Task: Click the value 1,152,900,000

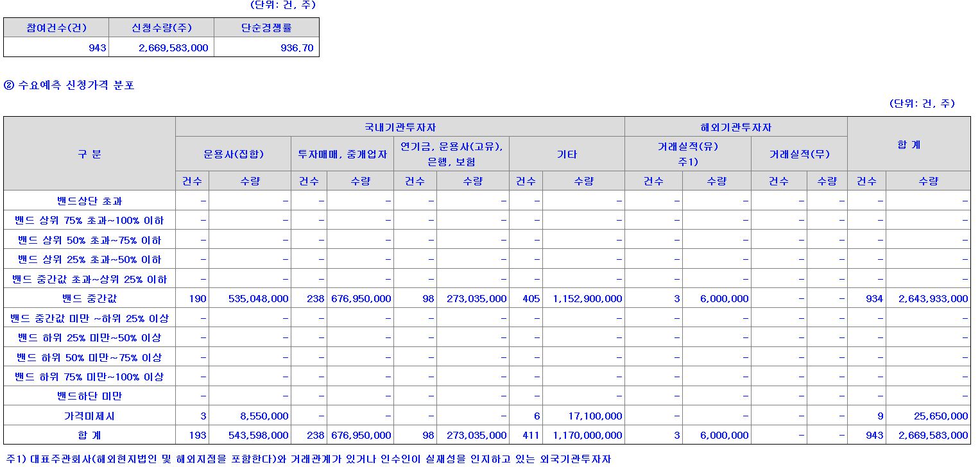Action: [x=587, y=299]
